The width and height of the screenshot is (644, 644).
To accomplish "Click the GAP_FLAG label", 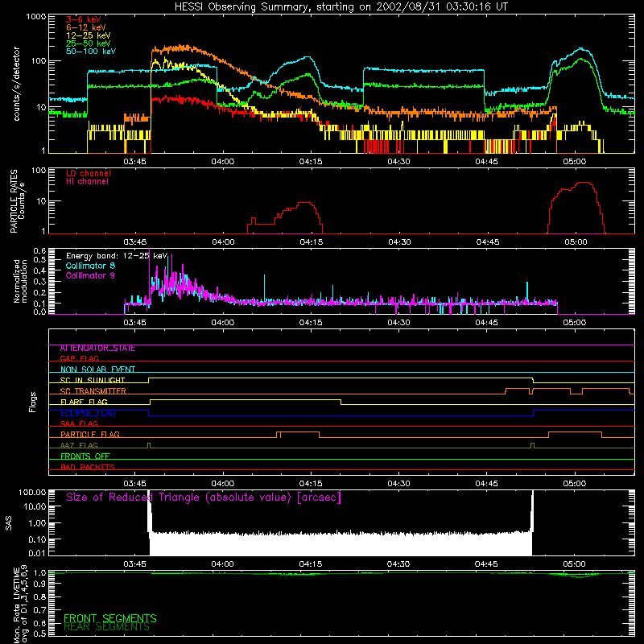I will coord(79,358).
